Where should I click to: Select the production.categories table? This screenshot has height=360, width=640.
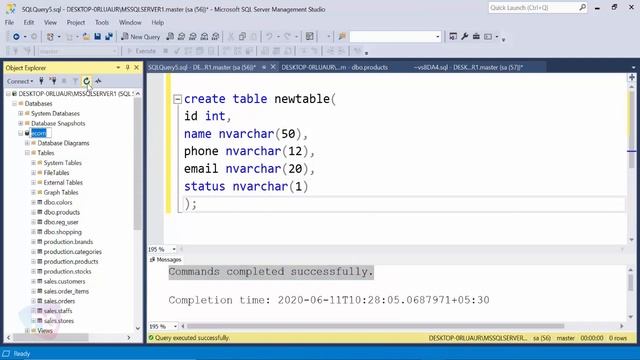click(72, 251)
